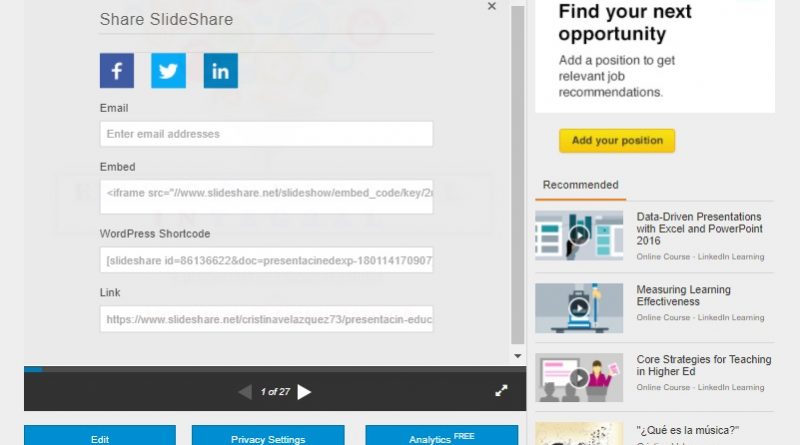800x445 pixels.
Task: Open Analytics FREE button
Action: (x=442, y=437)
